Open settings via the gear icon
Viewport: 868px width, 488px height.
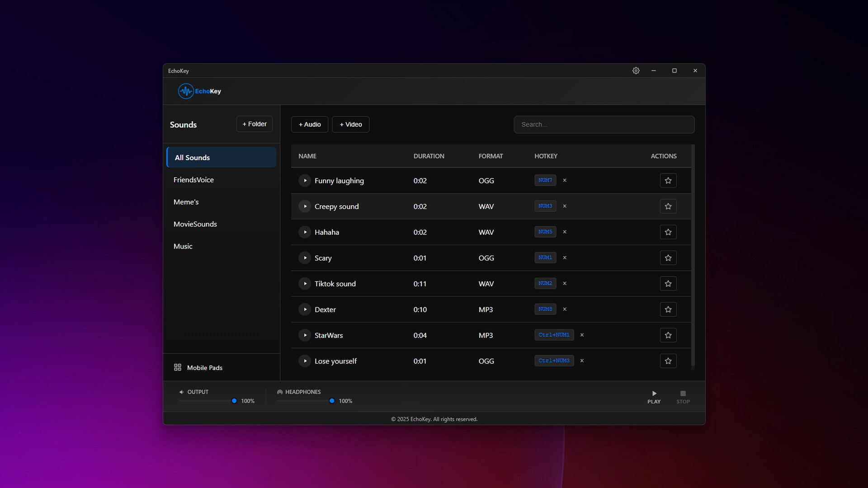636,70
